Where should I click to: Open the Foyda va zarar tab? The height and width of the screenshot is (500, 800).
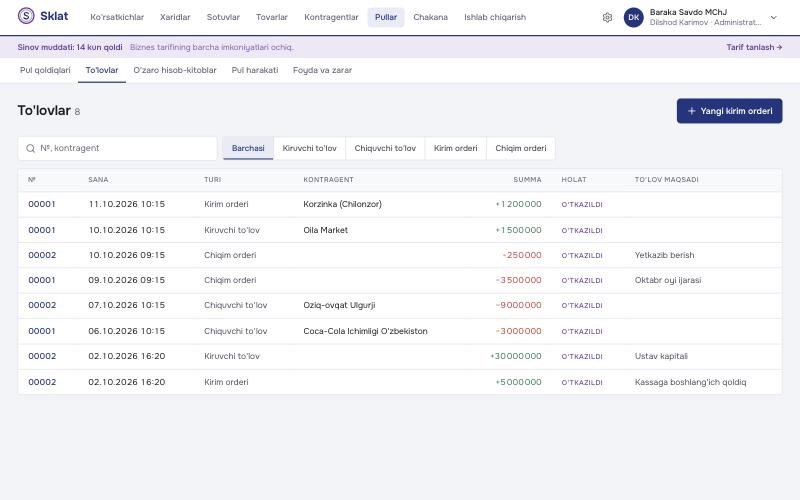coord(322,70)
